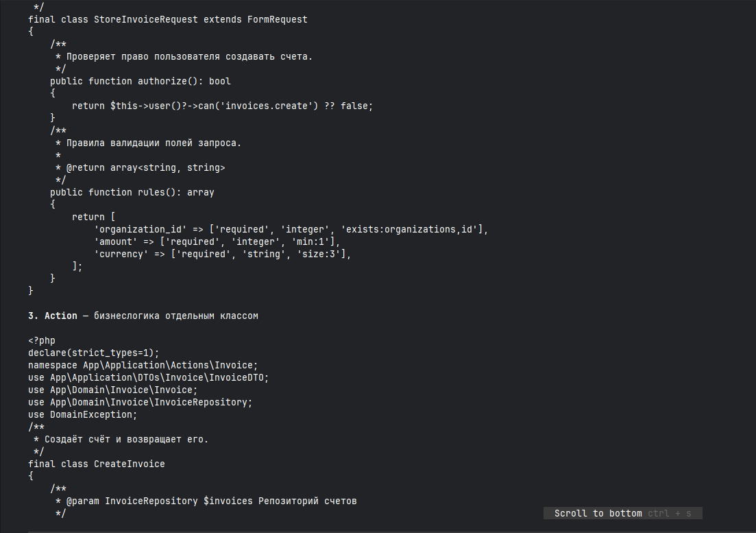This screenshot has height=533, width=756.
Task: Click the 'StoreInvoiceRequest' class name
Action: [x=145, y=20]
